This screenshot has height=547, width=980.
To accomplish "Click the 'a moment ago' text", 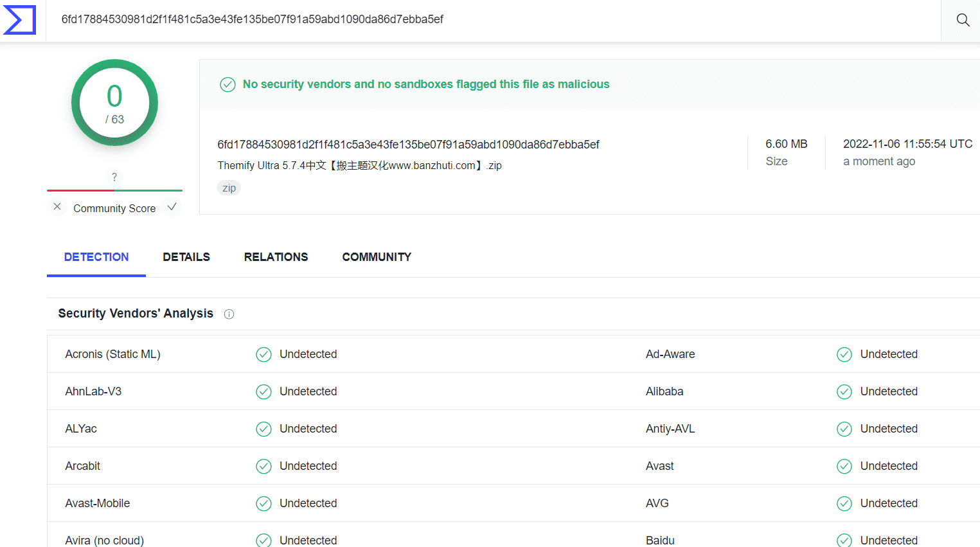I will click(x=879, y=161).
